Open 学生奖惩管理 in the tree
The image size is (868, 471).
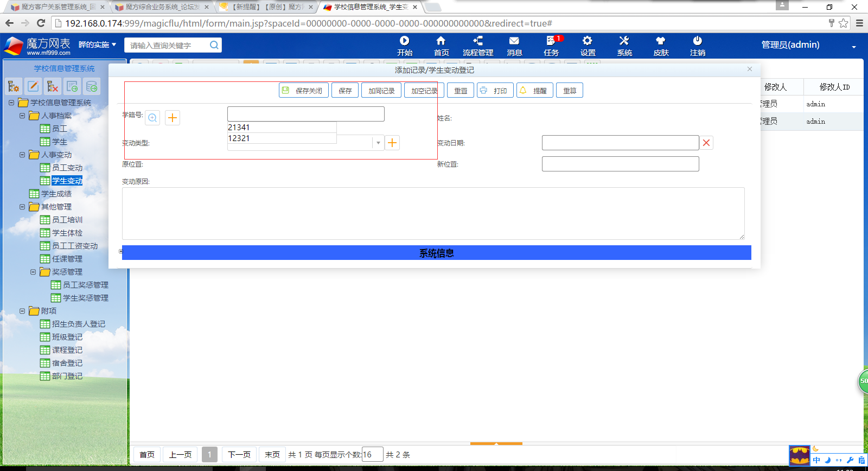pos(86,298)
